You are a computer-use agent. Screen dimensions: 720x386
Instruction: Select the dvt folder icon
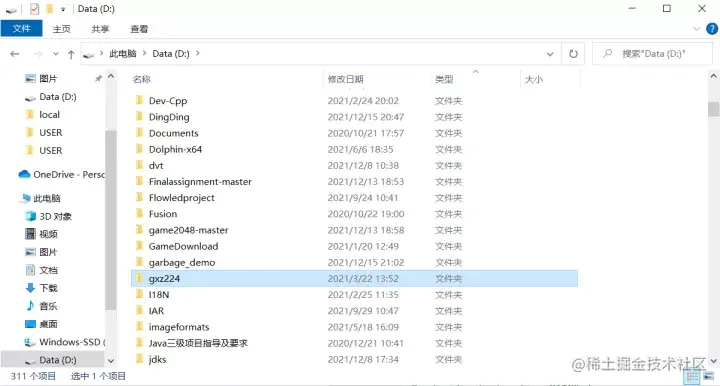(x=140, y=165)
